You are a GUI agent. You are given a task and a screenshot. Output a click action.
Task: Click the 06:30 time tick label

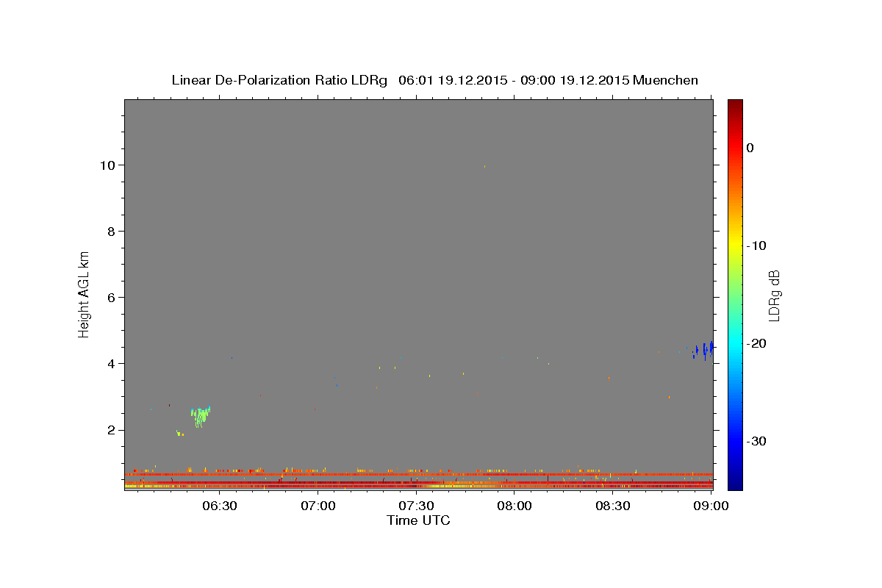pyautogui.click(x=220, y=506)
